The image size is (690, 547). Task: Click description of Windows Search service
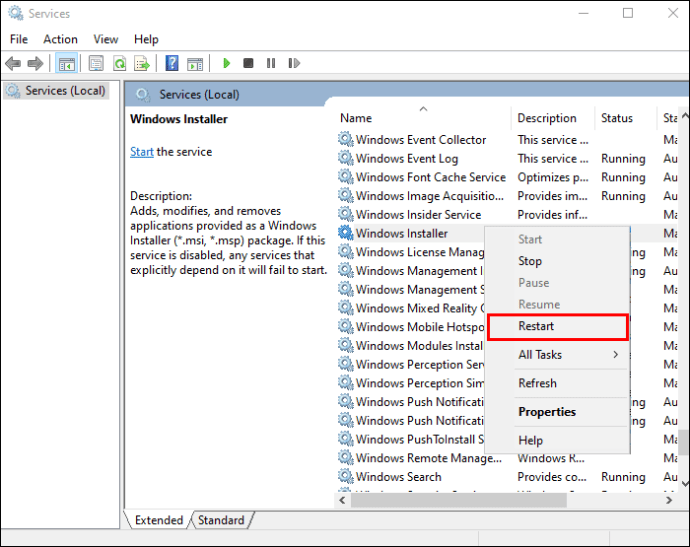point(552,477)
